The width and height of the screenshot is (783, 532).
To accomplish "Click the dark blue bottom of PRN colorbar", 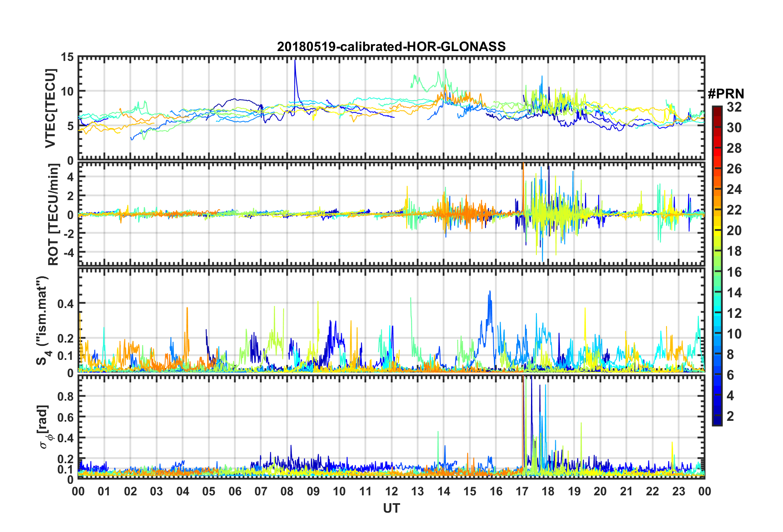I will [717, 422].
